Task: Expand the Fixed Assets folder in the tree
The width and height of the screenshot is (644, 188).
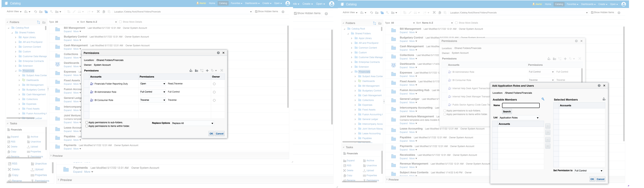Action: [x=20, y=109]
